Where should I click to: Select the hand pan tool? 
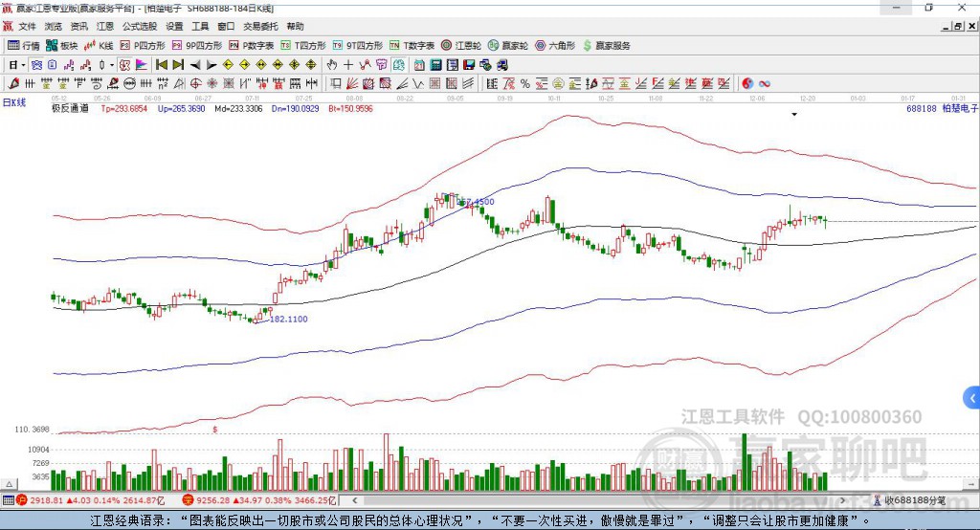(332, 65)
